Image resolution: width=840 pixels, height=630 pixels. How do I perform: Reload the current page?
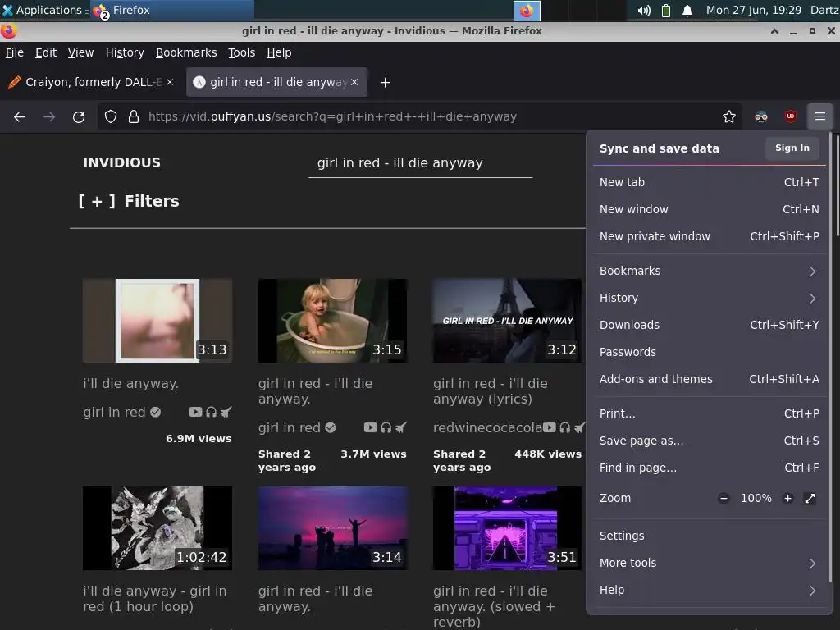(79, 116)
